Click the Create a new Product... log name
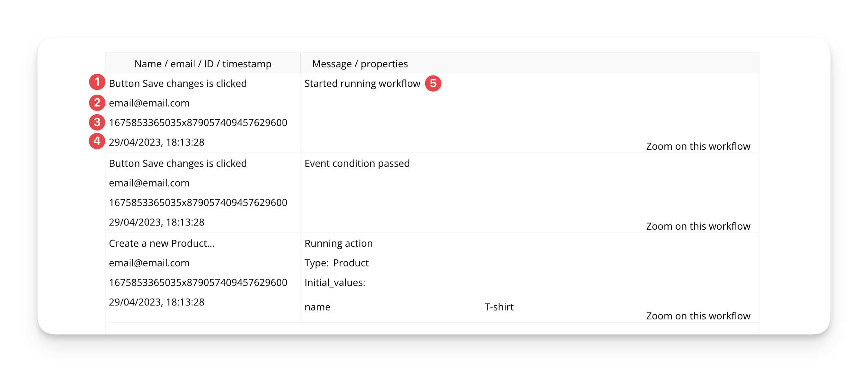 click(161, 244)
